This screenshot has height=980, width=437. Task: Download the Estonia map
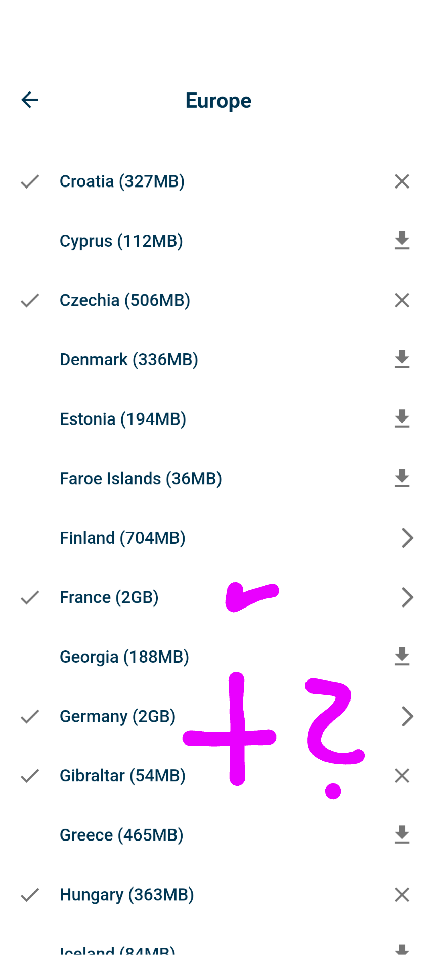tap(402, 419)
